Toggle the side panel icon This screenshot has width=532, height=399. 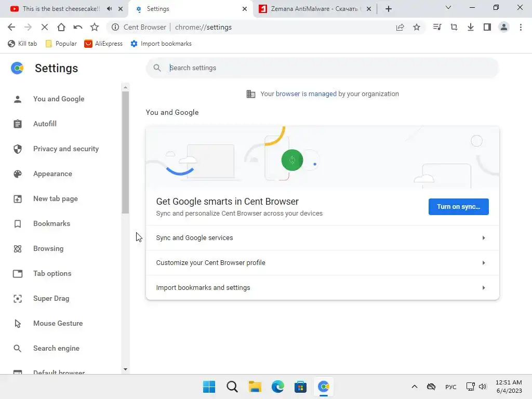pyautogui.click(x=487, y=27)
